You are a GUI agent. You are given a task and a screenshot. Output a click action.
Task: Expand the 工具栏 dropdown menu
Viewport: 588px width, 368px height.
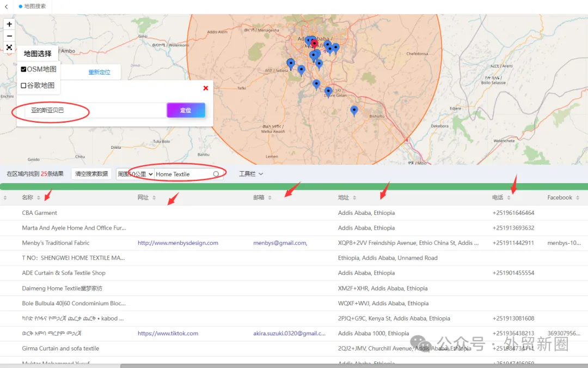point(251,174)
